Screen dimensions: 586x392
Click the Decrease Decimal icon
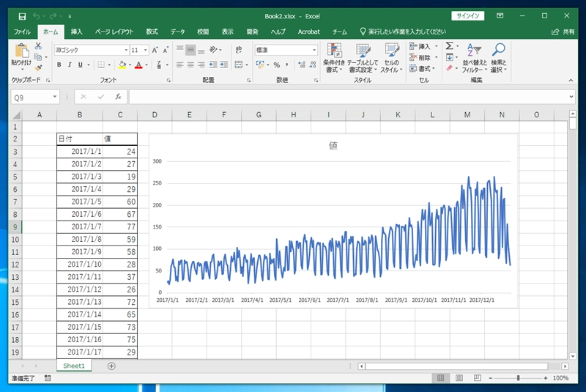click(313, 64)
